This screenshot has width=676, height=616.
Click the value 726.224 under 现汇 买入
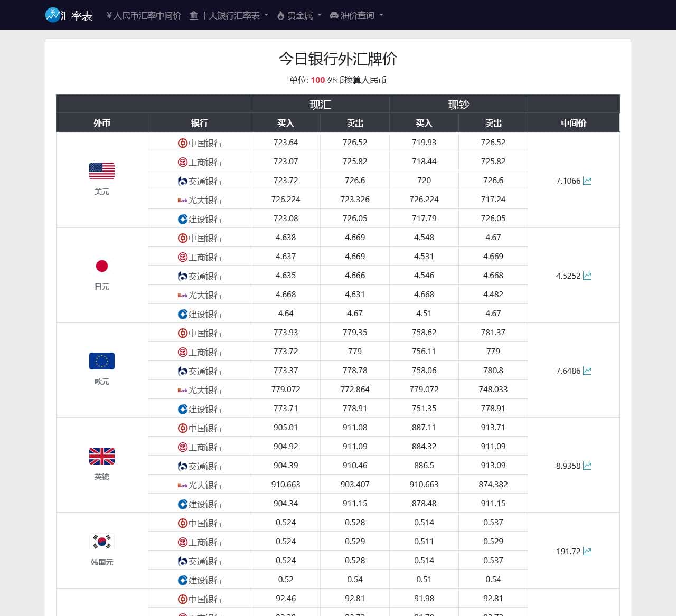pyautogui.click(x=286, y=199)
